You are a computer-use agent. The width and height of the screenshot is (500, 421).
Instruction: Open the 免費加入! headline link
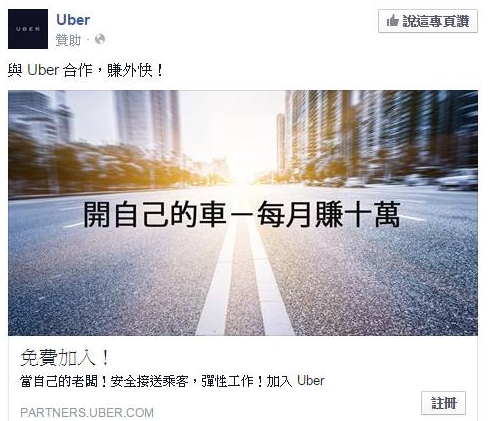65,358
